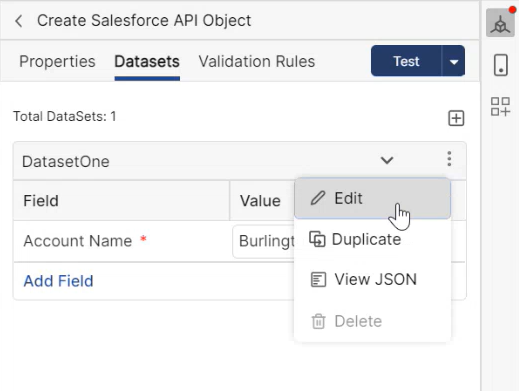
Task: Pick View JSON from the menu
Action: pyautogui.click(x=372, y=279)
